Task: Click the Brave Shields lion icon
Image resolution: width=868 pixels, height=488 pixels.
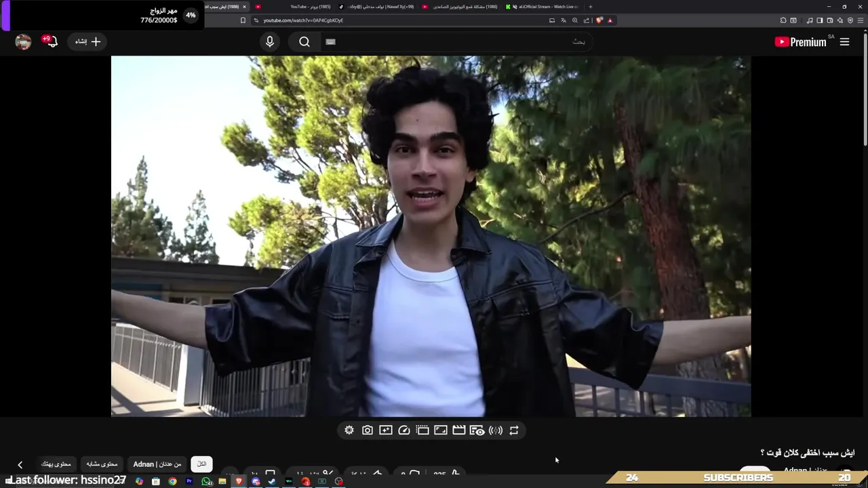Action: (x=599, y=20)
